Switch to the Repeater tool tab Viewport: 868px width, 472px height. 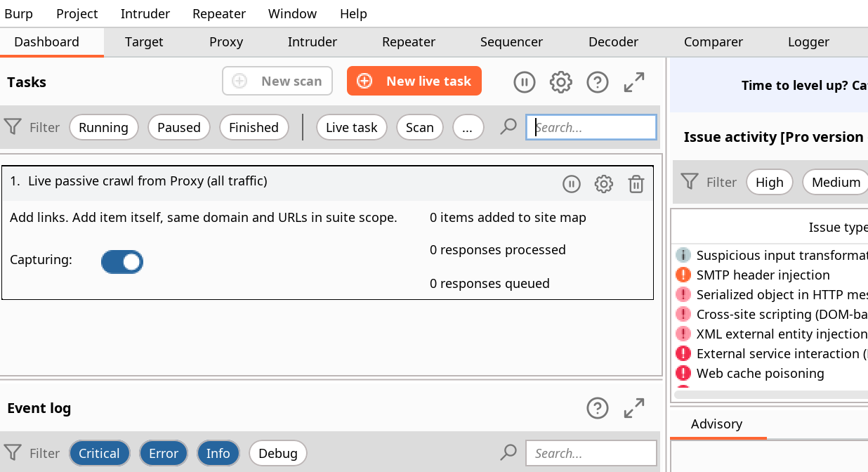pyautogui.click(x=409, y=42)
